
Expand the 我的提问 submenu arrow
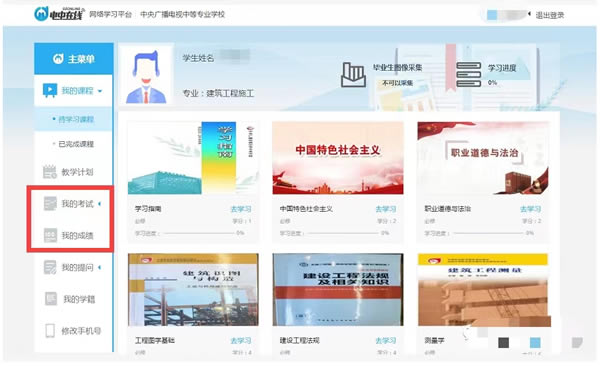pos(99,267)
